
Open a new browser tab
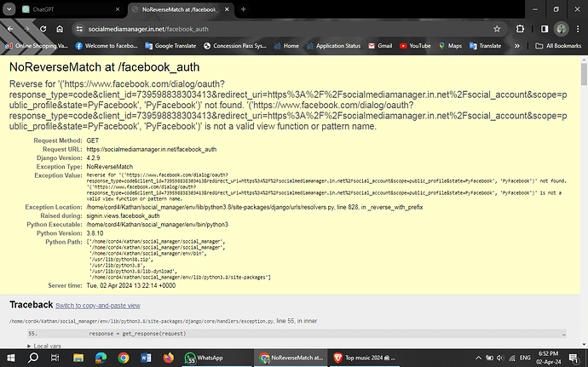point(244,9)
